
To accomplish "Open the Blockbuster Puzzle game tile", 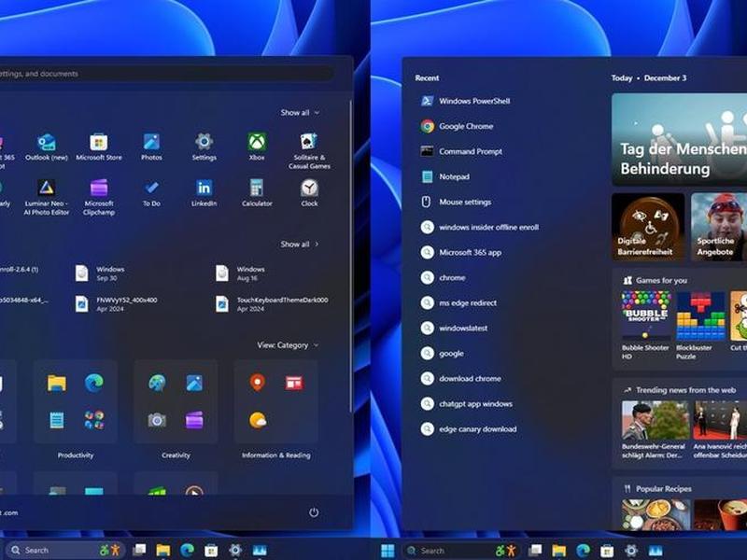I will tap(701, 325).
